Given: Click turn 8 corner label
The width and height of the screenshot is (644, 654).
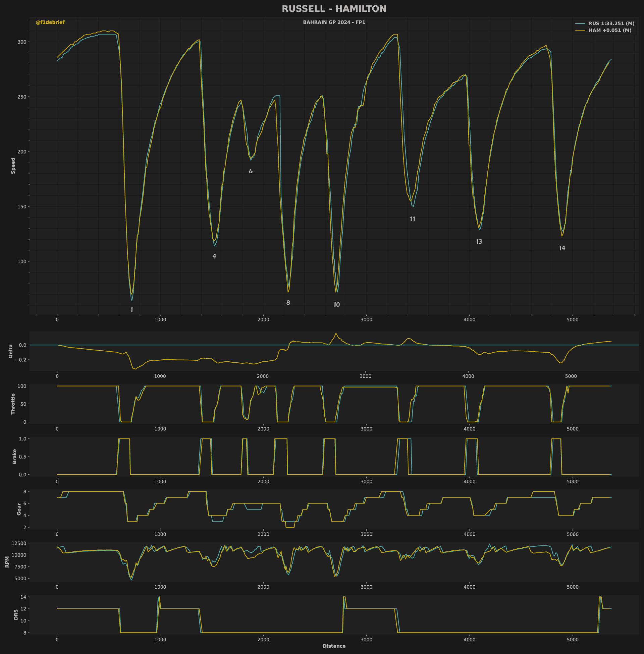Looking at the screenshot, I should coord(288,303).
